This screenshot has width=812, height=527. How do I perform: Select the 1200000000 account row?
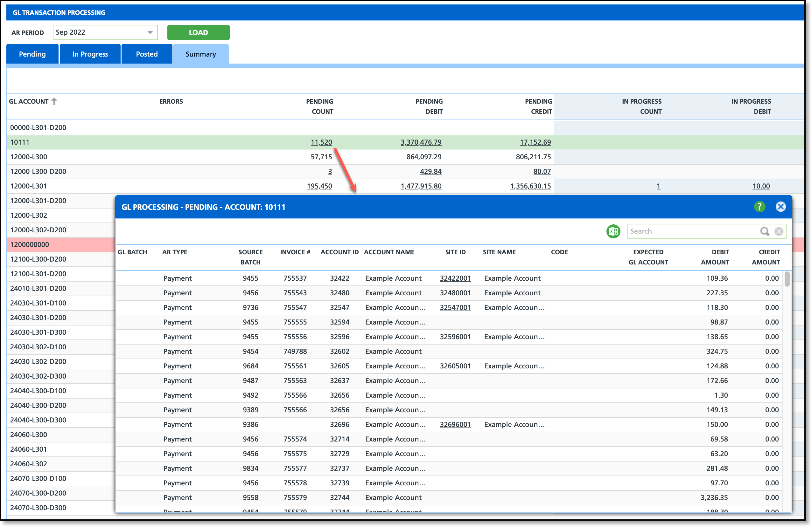[x=30, y=244]
